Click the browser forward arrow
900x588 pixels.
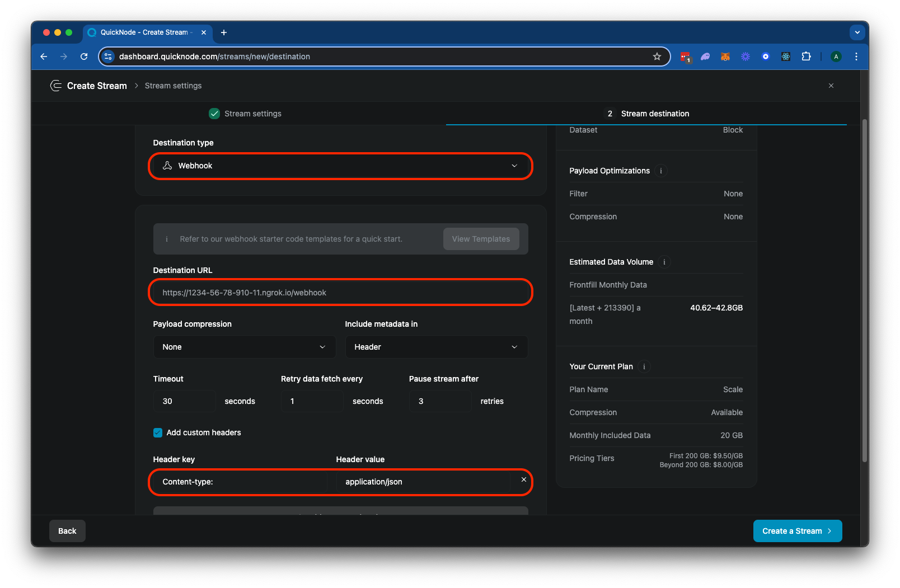coord(64,57)
